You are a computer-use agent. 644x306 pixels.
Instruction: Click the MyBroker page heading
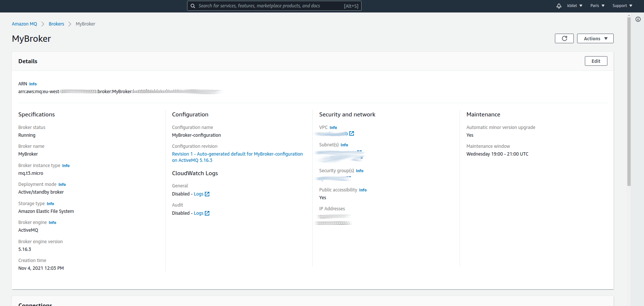pos(31,39)
